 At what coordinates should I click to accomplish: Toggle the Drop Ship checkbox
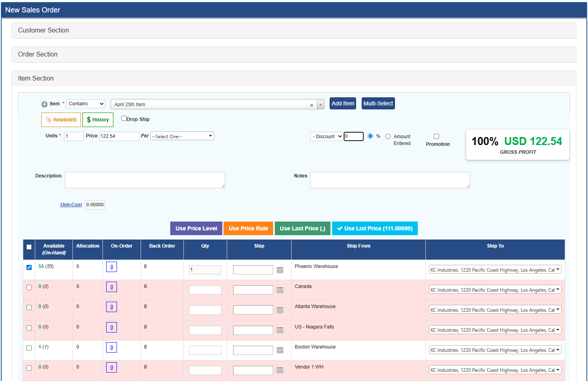pyautogui.click(x=124, y=119)
